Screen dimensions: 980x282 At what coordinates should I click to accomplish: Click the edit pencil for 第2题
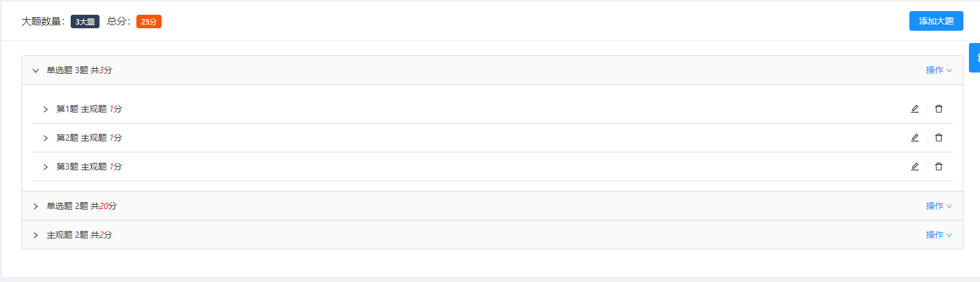[x=915, y=138]
